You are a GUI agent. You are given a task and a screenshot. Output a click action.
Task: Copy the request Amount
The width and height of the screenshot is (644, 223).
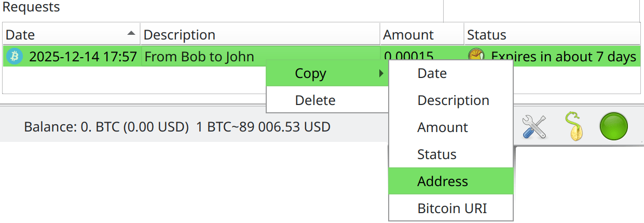(442, 127)
